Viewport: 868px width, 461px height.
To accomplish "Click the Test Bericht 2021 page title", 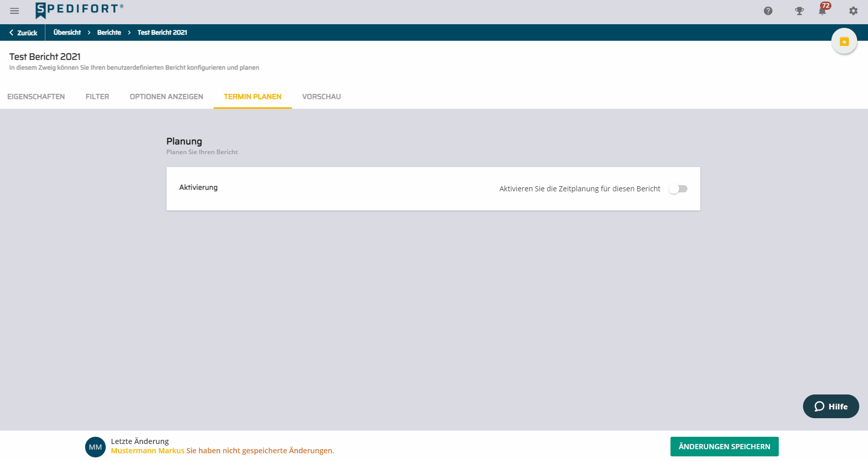I will pos(45,57).
